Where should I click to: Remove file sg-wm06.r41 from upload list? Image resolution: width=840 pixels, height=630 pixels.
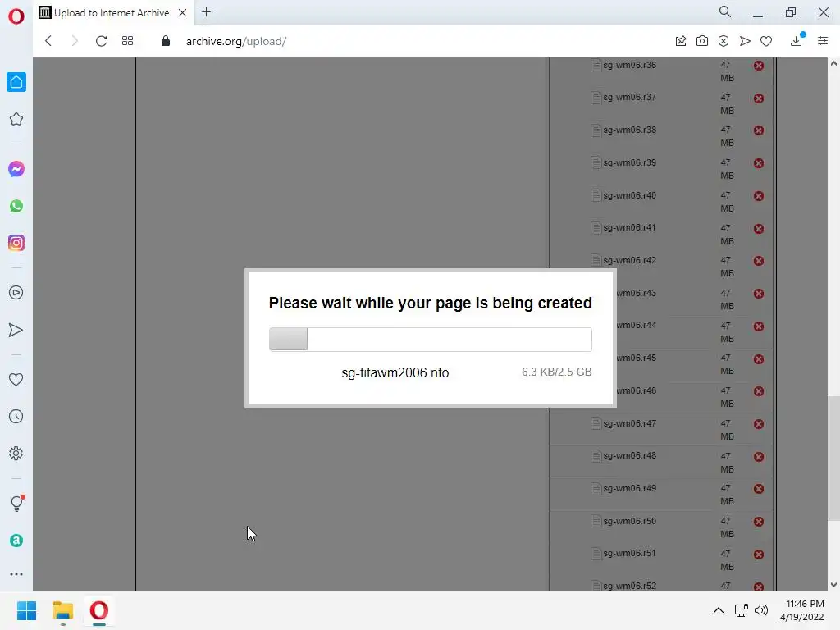(759, 228)
